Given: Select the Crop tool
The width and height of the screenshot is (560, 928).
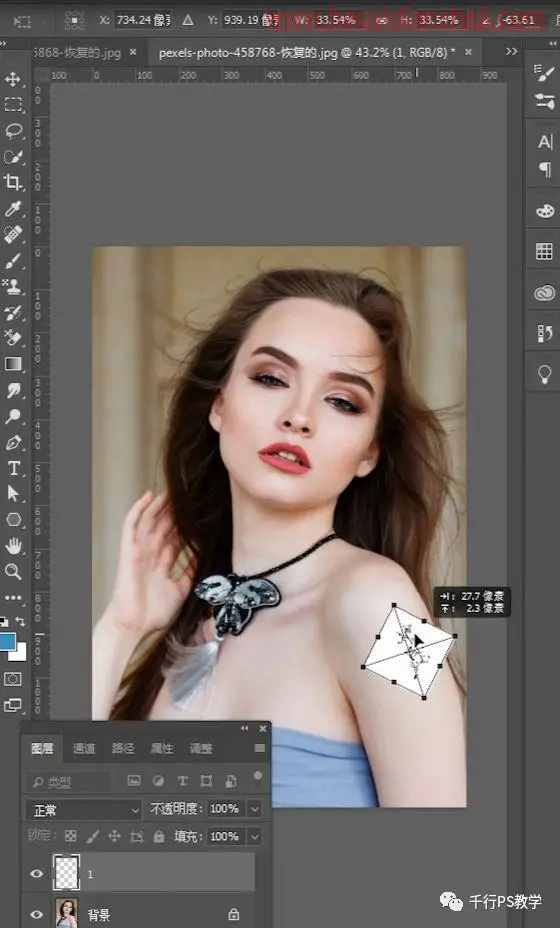Looking at the screenshot, I should (x=13, y=182).
